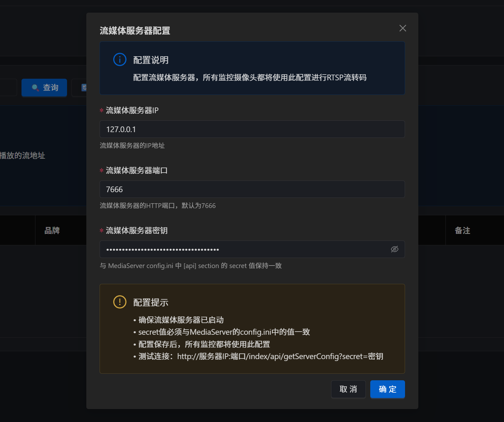Click the 配置提示 heading text

click(x=151, y=303)
